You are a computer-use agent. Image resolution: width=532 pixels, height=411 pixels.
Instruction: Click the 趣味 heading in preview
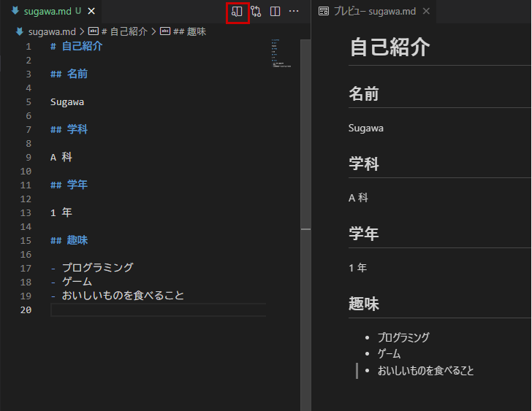[364, 304]
